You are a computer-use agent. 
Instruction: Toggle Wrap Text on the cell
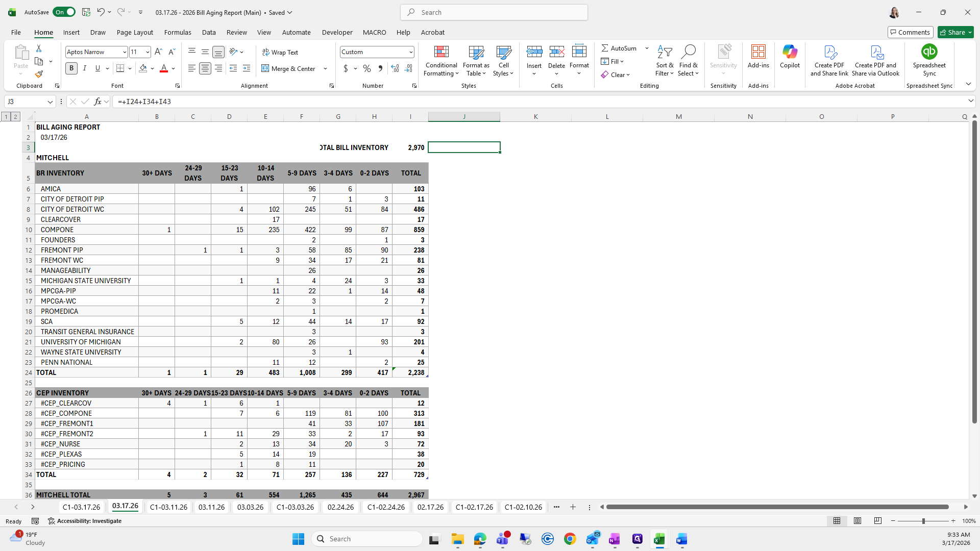[280, 52]
